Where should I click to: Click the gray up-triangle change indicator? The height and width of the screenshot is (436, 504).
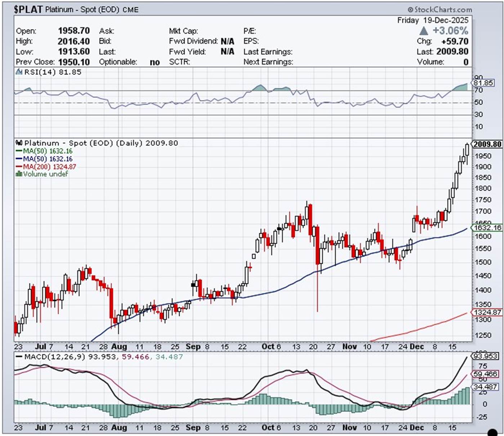coord(424,31)
